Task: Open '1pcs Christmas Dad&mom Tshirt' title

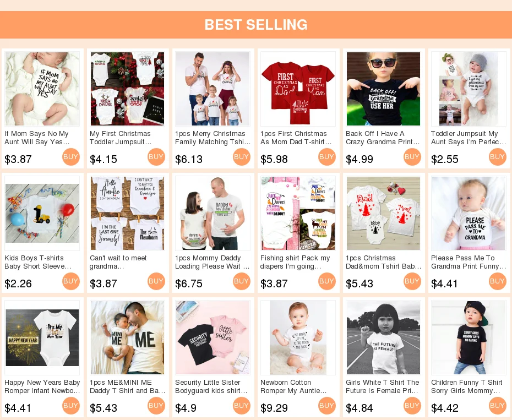Action: [383, 262]
